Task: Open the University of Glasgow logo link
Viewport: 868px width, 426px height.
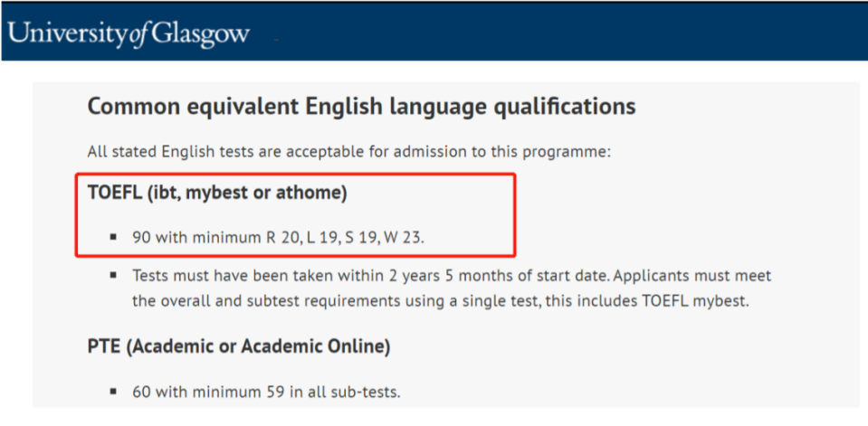Action: point(129,34)
